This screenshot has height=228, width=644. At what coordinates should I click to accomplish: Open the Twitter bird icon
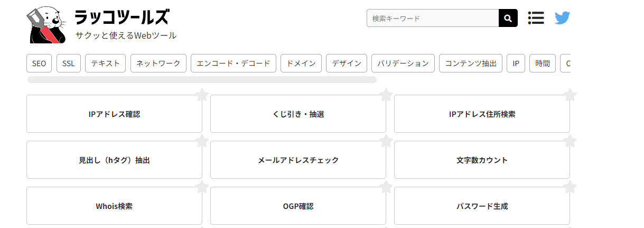562,19
